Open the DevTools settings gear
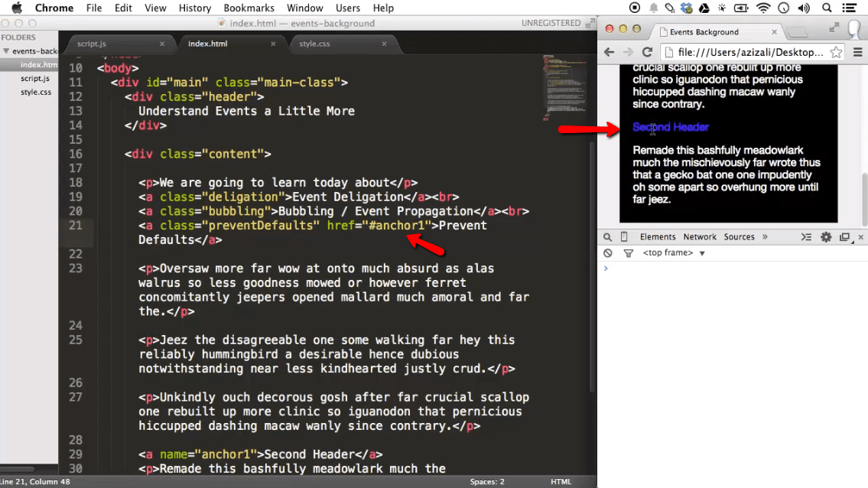The width and height of the screenshot is (868, 488). 825,236
